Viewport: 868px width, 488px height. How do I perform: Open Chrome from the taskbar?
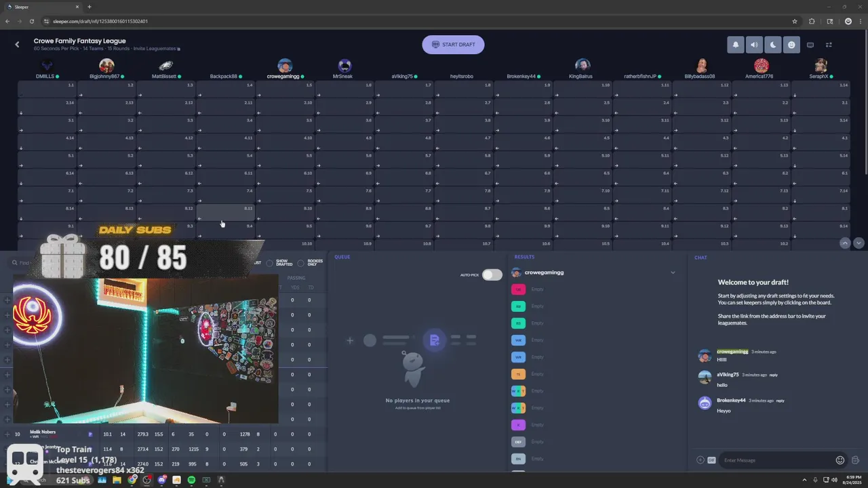coord(132,480)
